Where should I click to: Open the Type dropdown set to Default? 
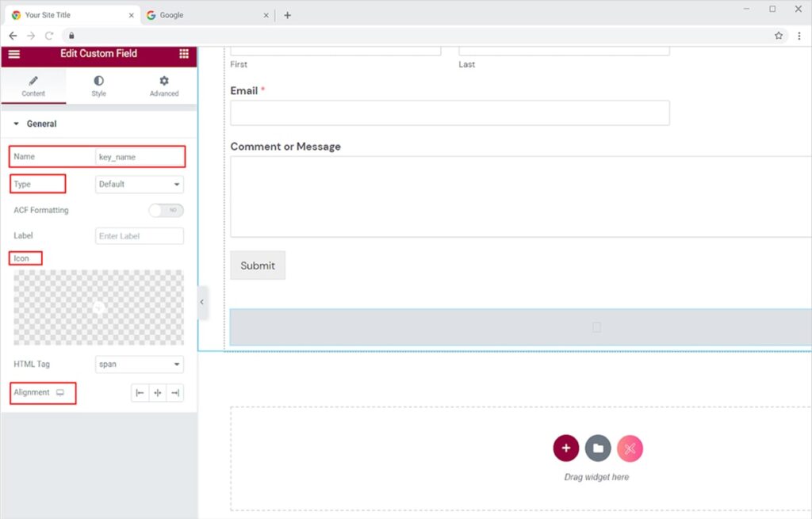[x=140, y=184]
